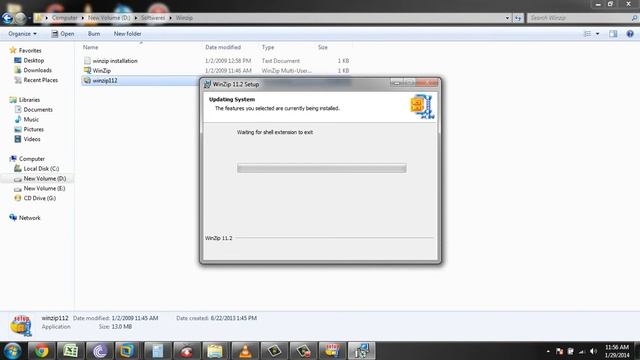Select the winzip112 application file
Screen dimensions: 640x360
(105, 80)
